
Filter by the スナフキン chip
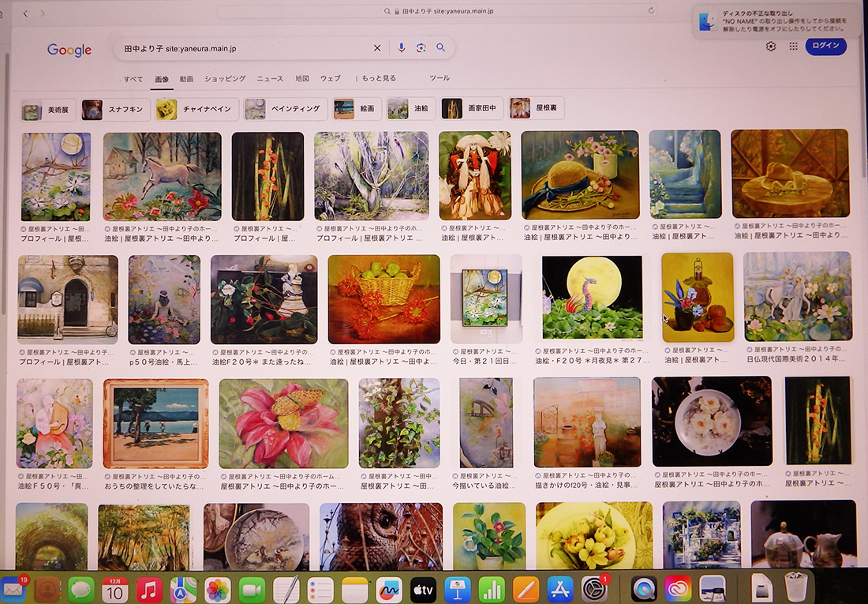116,110
